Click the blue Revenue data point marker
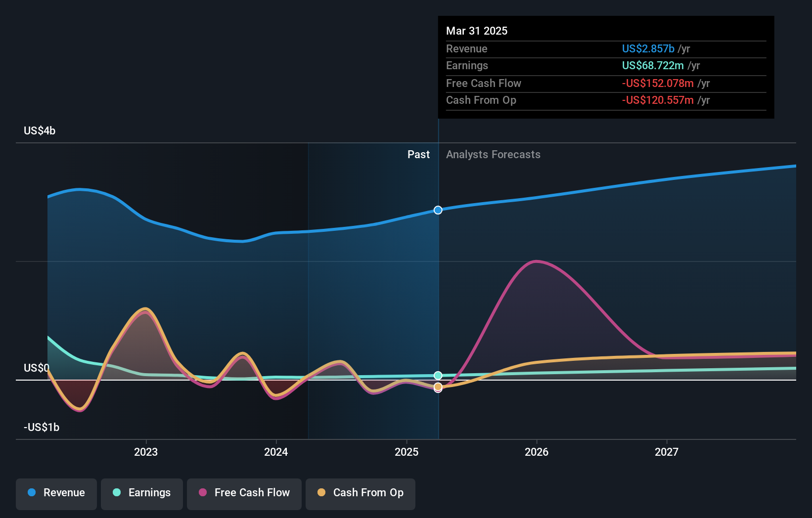812x518 pixels. point(438,210)
